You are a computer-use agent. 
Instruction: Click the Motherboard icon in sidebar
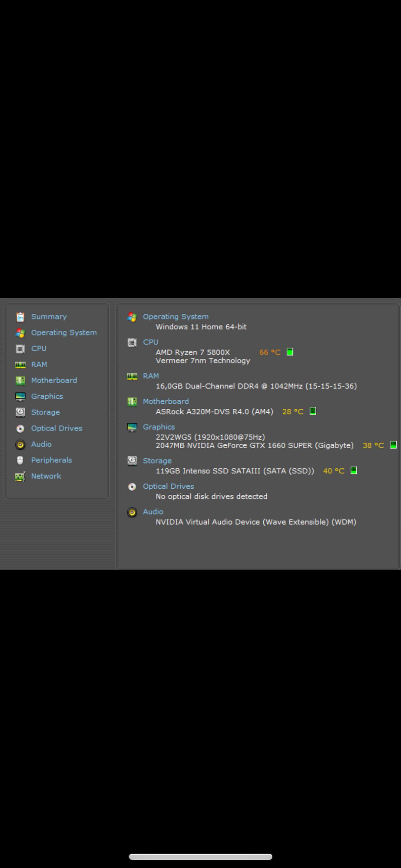pyautogui.click(x=20, y=381)
